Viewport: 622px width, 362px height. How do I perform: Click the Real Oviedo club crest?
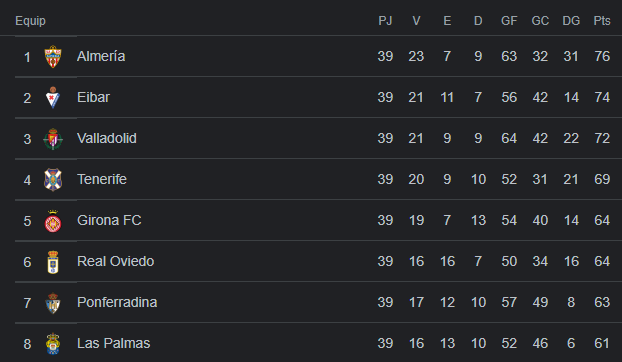click(53, 262)
